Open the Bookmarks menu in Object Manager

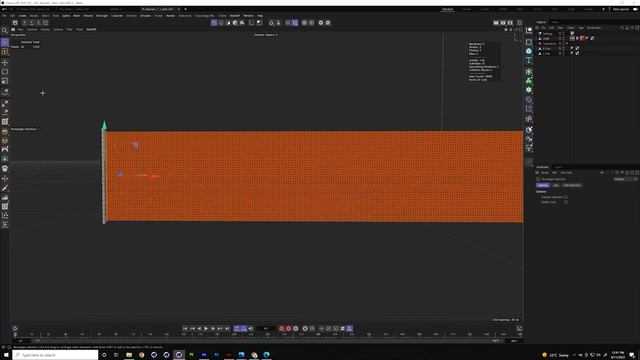594,28
